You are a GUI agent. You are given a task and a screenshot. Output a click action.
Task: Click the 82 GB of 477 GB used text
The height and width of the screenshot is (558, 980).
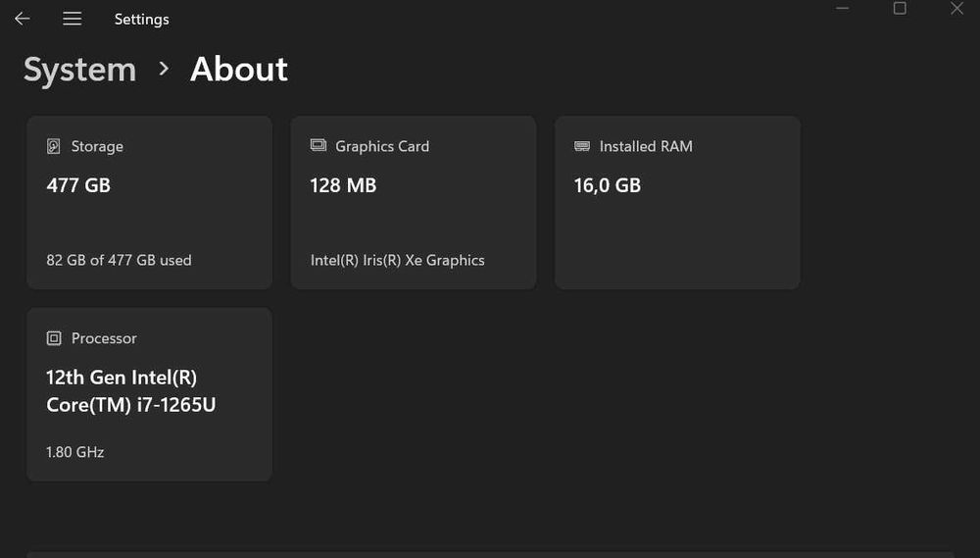point(119,260)
